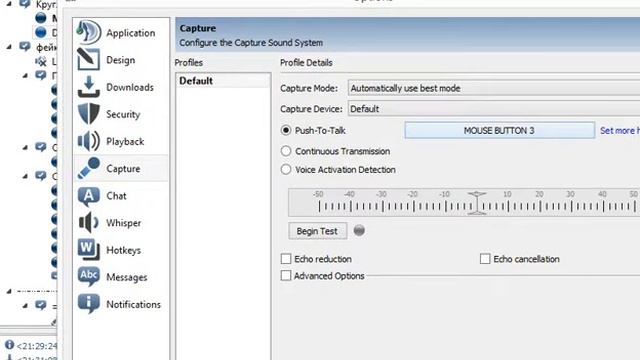Open the Downloads arrow icon
640x360 pixels.
tap(89, 87)
